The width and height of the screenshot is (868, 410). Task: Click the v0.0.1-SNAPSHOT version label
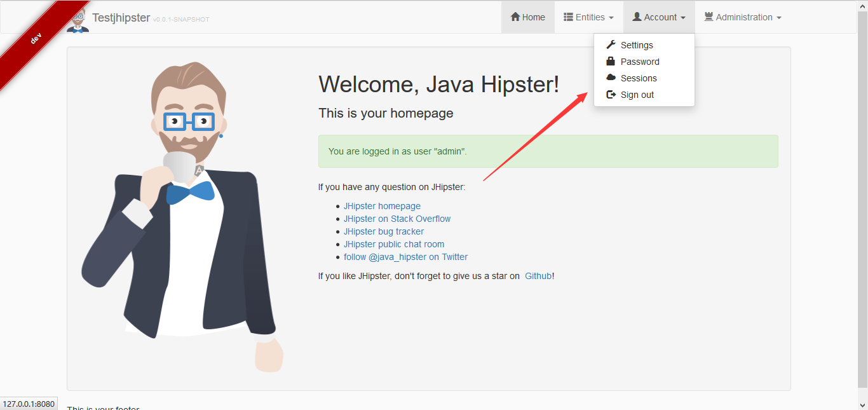(x=181, y=20)
